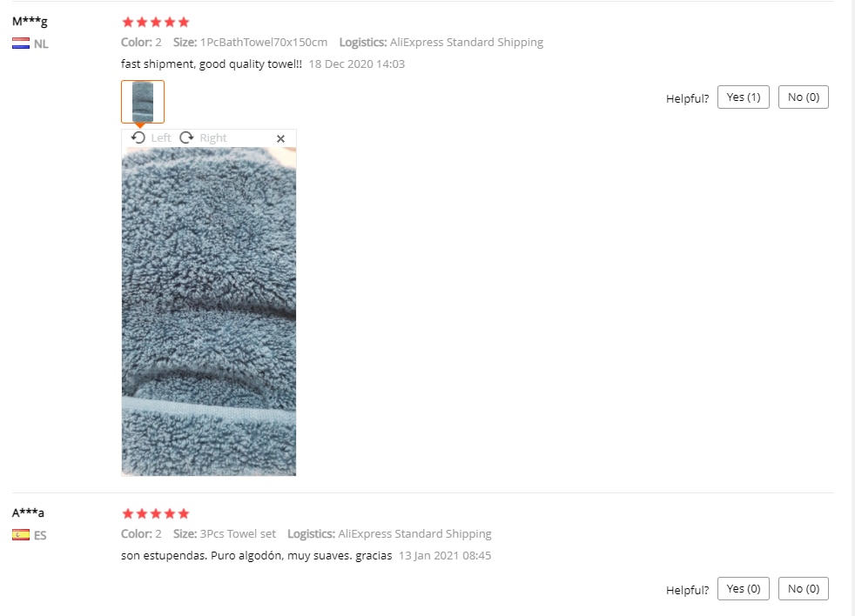The height and width of the screenshot is (616, 855).
Task: Click the 'AliExpress Standard Shipping' text in first review
Action: pyautogui.click(x=466, y=42)
